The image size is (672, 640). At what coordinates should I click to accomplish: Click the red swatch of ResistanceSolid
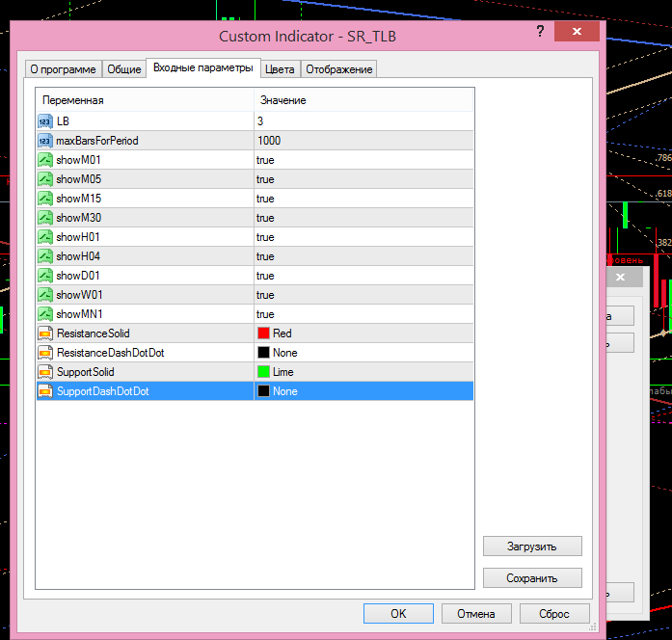[263, 333]
